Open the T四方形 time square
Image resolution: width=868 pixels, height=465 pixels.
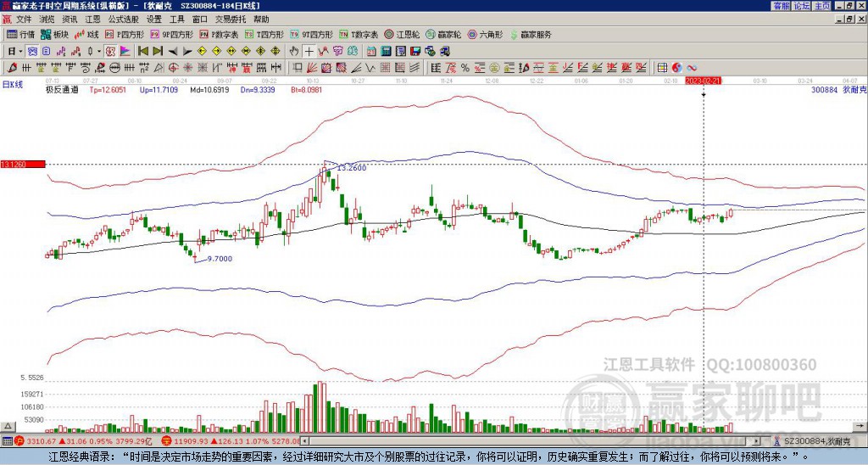tap(264, 34)
